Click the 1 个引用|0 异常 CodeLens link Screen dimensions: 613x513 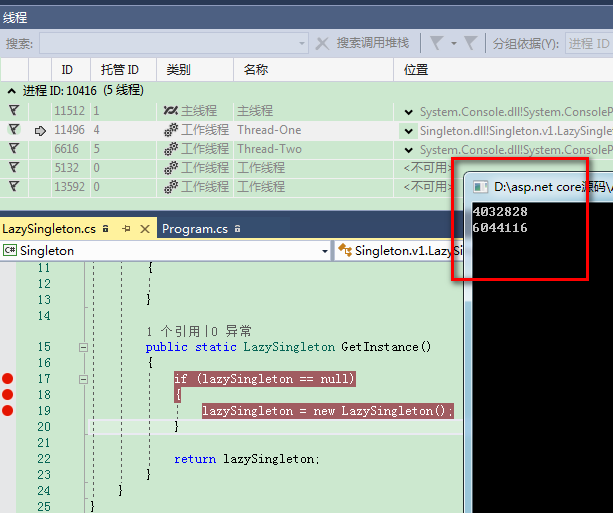199,332
